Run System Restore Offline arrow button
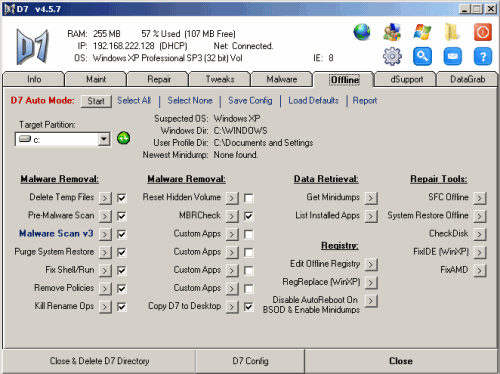Image resolution: width=500 pixels, height=374 pixels. pos(480,216)
